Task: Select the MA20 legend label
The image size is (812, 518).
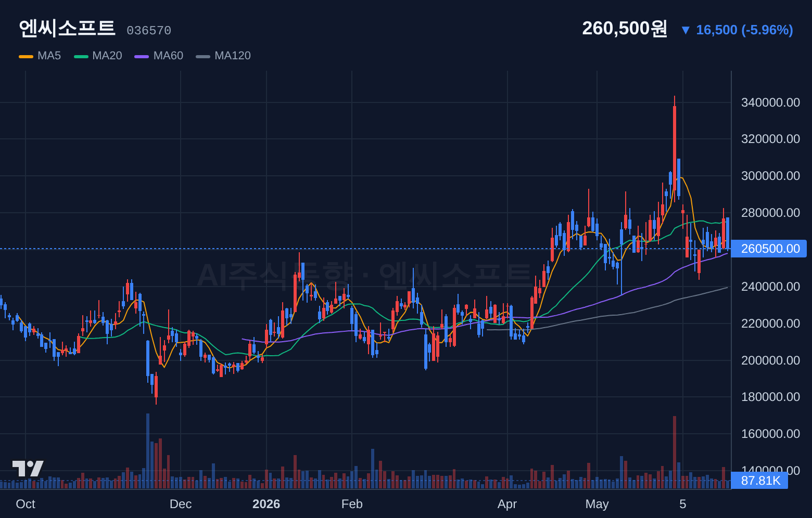Action: pyautogui.click(x=107, y=56)
